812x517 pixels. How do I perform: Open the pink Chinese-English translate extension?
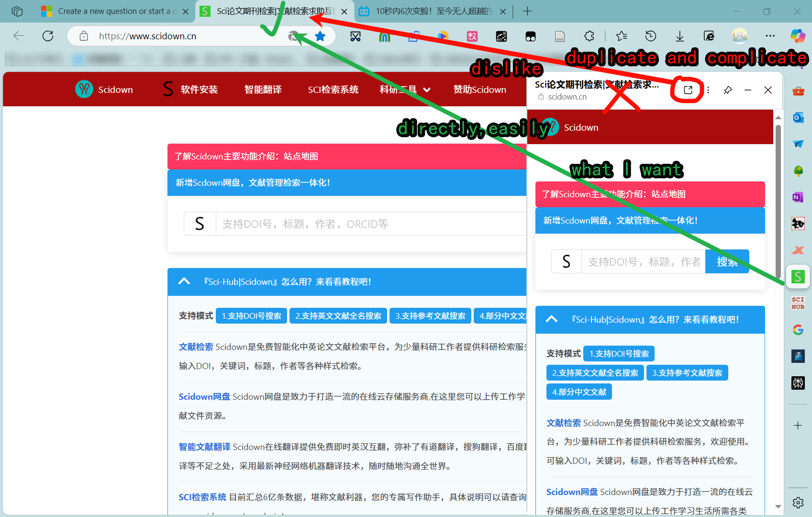[472, 36]
